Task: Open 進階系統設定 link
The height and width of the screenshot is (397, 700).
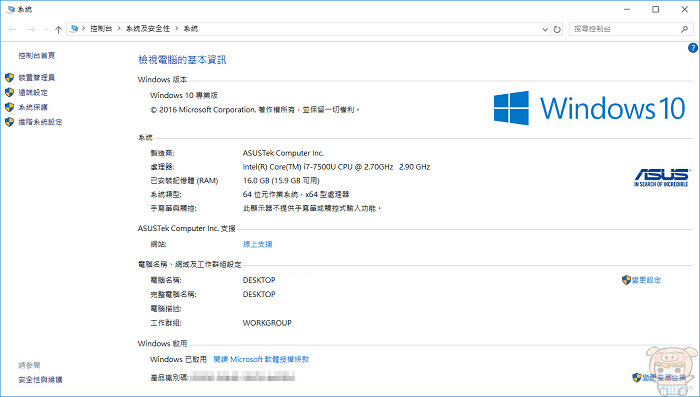Action: (40, 122)
